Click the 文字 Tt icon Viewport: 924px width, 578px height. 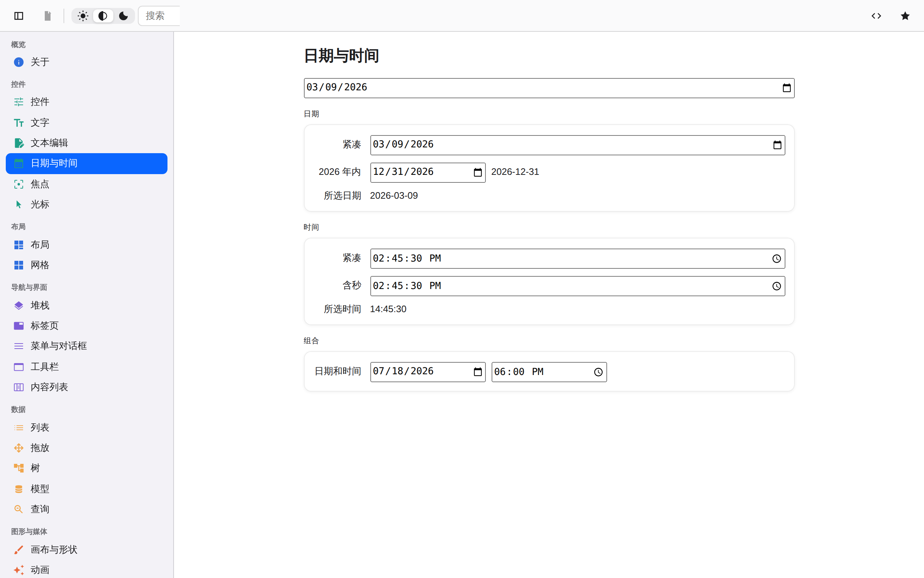[x=19, y=122]
